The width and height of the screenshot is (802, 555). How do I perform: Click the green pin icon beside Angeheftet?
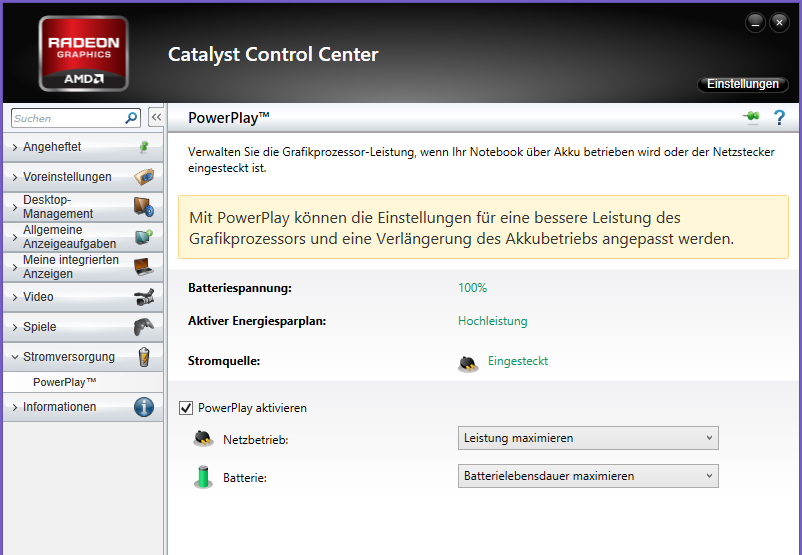pos(144,147)
